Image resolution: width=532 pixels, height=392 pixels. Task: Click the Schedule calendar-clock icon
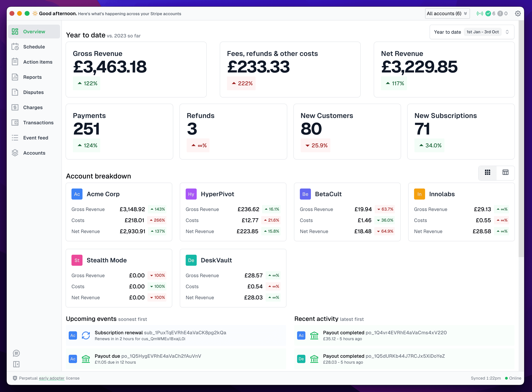(x=15, y=47)
